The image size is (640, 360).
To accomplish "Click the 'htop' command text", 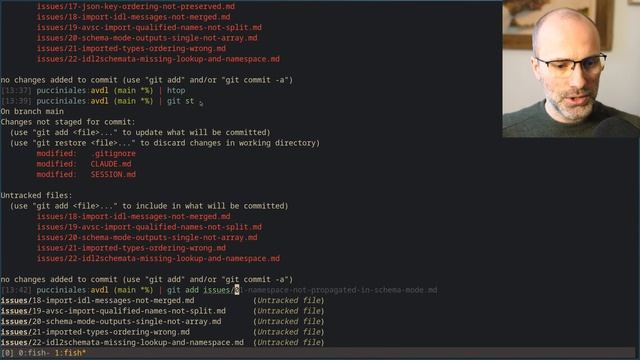I will click(176, 91).
